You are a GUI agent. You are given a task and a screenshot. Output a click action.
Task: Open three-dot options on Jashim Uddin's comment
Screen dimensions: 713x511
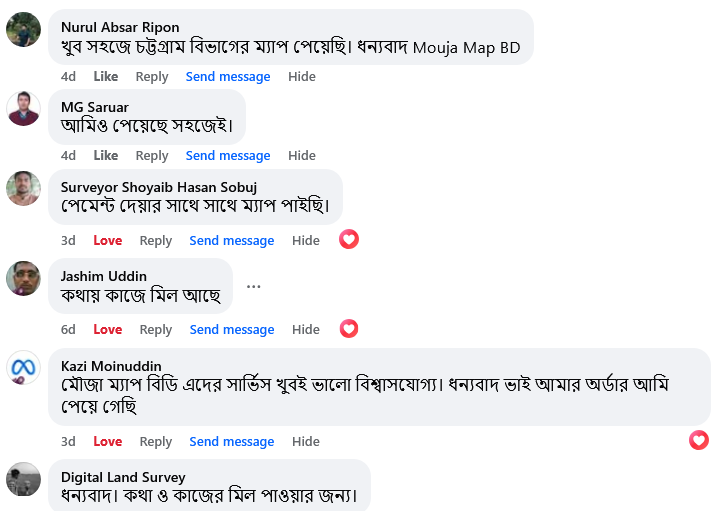click(254, 286)
